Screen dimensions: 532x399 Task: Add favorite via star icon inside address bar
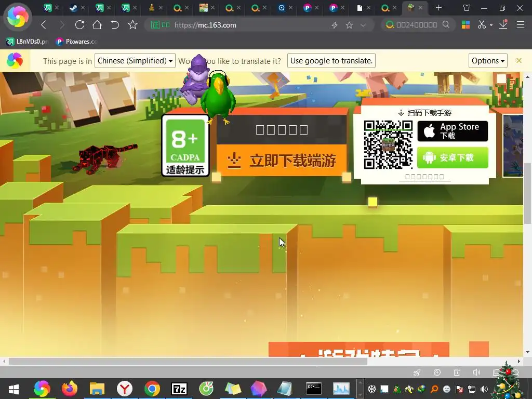[349, 25]
